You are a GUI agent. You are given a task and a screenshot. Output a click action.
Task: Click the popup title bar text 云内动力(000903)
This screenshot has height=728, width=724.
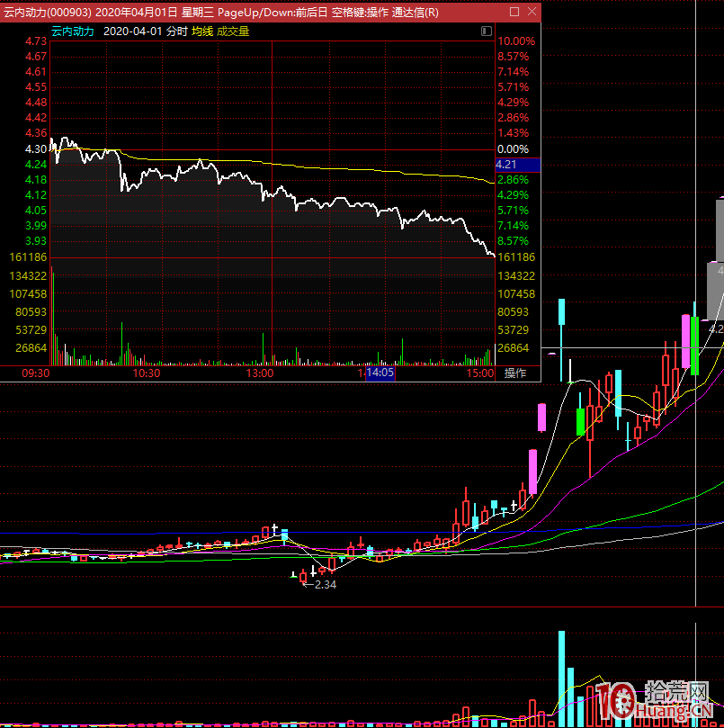coord(45,13)
